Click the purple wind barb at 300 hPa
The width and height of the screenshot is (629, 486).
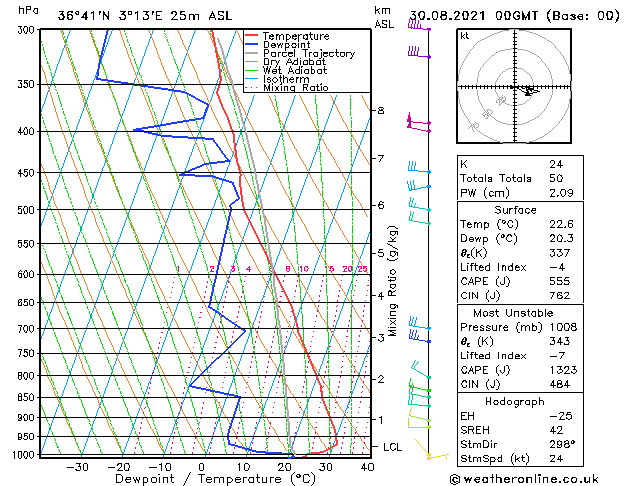[x=418, y=28]
